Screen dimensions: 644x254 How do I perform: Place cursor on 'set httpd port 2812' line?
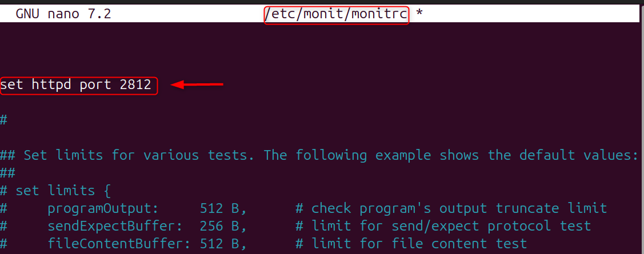pos(75,85)
